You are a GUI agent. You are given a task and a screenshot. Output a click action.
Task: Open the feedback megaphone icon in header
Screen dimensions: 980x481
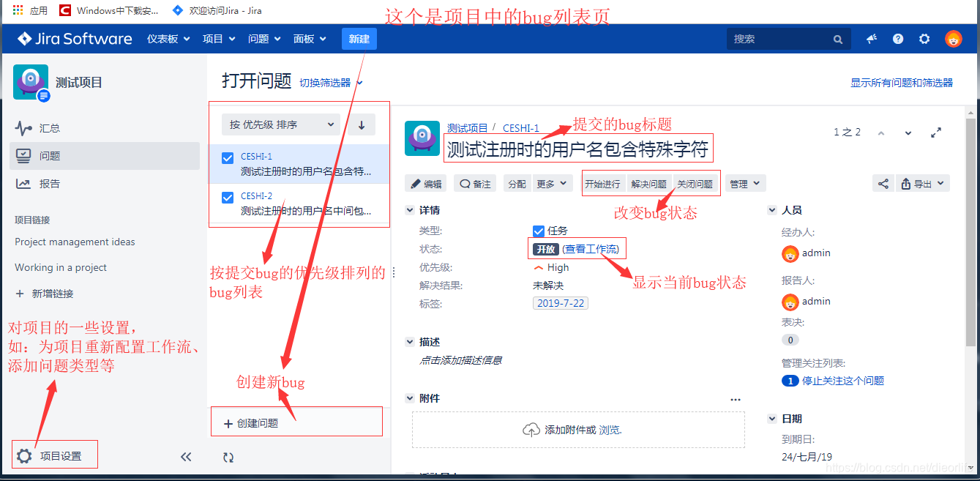[x=872, y=39]
